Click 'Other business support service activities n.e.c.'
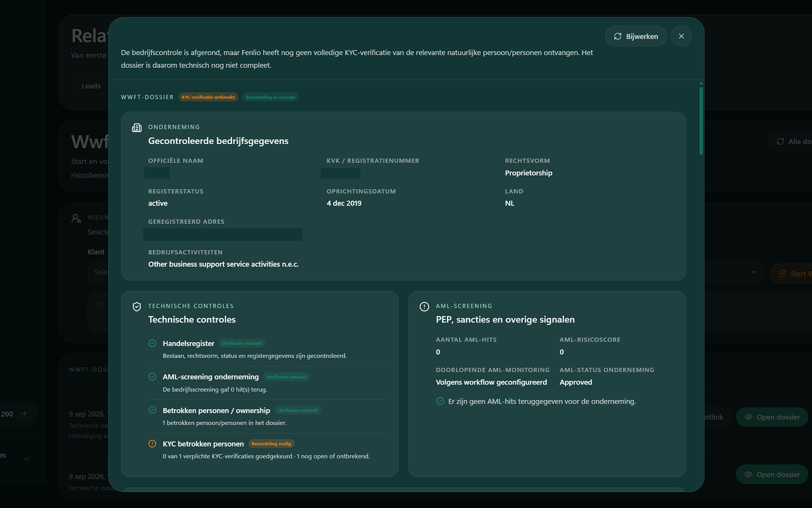Screen dimensions: 812x508 pos(223,264)
